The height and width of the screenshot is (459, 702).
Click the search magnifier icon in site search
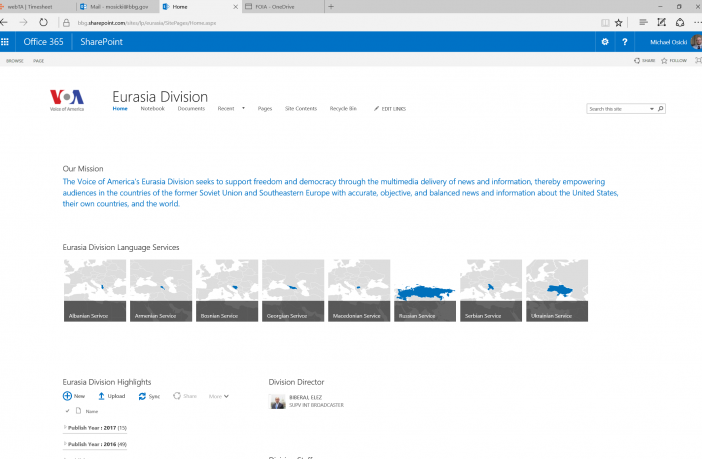[660, 108]
